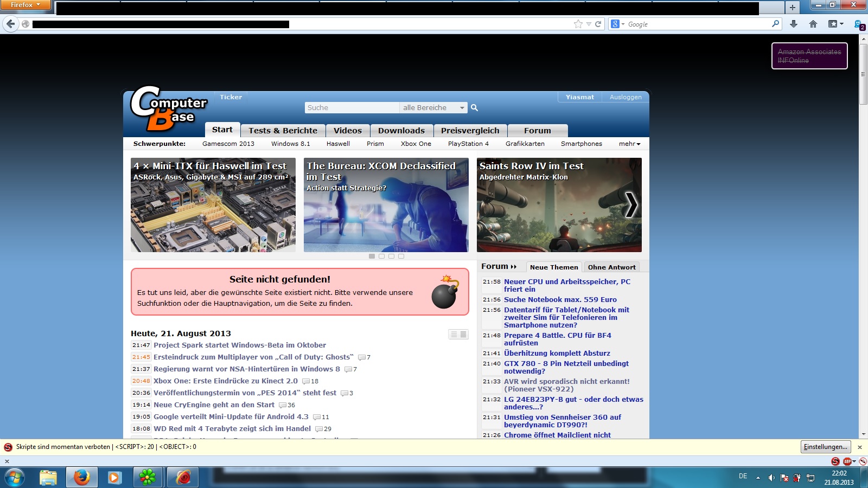Screen dimensions: 868x488
Task: Open the Yiasmat profile link
Action: tap(580, 97)
